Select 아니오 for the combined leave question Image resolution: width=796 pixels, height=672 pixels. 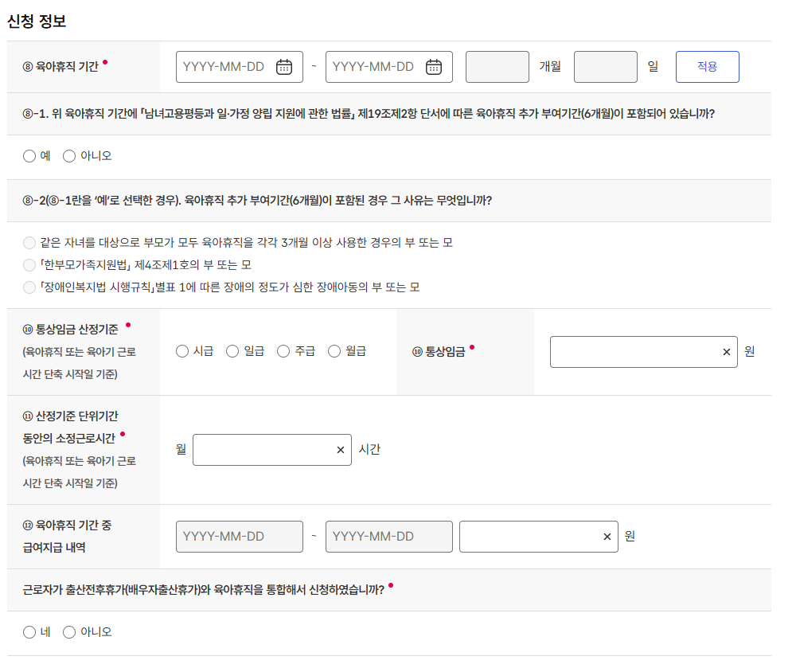pos(69,632)
